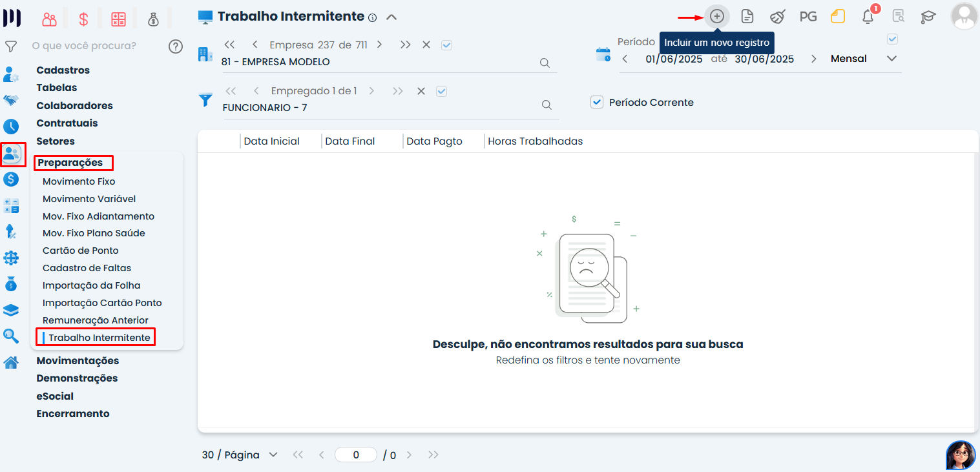Toggle the checkbox beside Empregado navigation
980x472 pixels.
(442, 91)
